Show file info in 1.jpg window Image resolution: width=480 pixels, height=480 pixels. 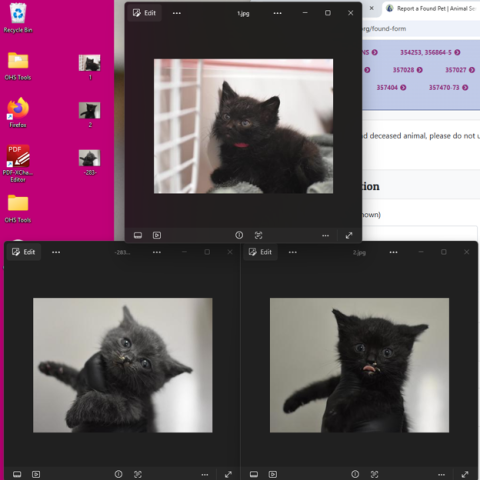tap(239, 235)
